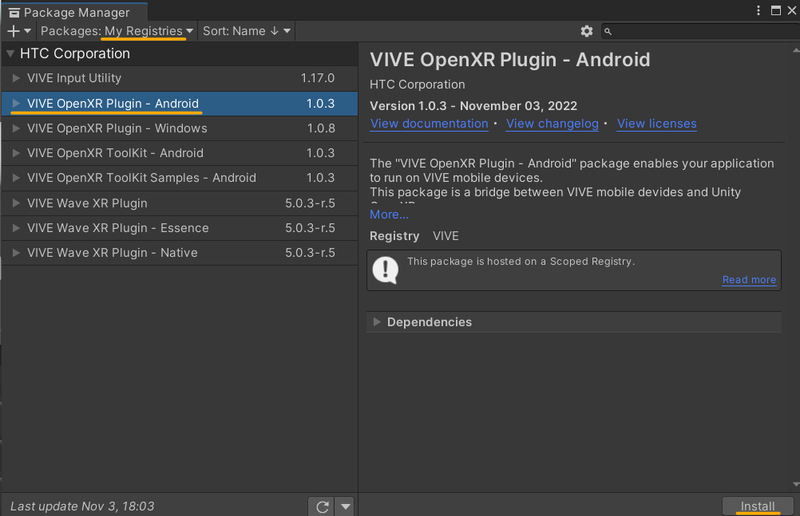Select VIVE Wave XR Plugin - Native
Image resolution: width=800 pixels, height=516 pixels.
[x=180, y=253]
